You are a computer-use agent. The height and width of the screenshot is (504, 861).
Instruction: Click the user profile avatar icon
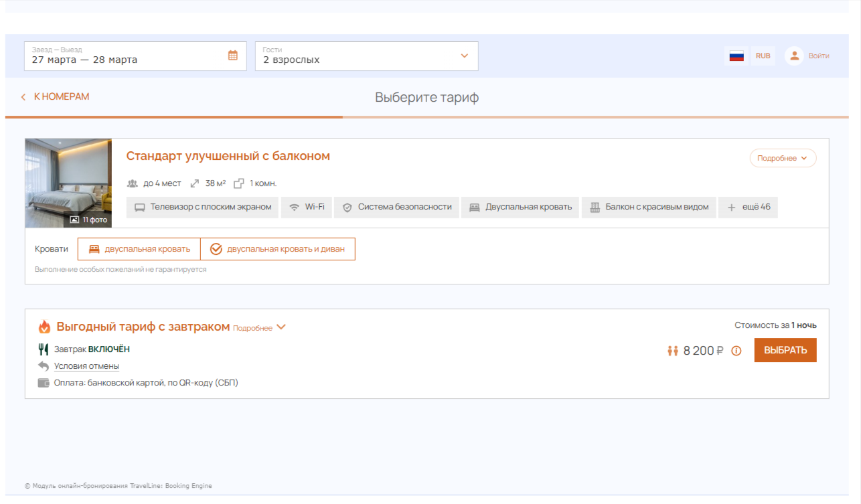[x=794, y=56]
